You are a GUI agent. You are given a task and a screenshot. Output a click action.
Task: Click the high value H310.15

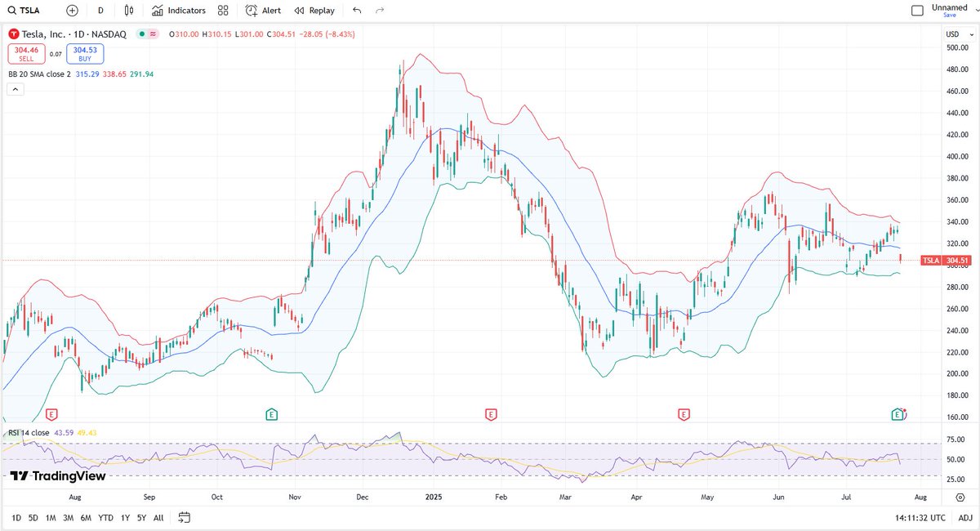point(218,34)
